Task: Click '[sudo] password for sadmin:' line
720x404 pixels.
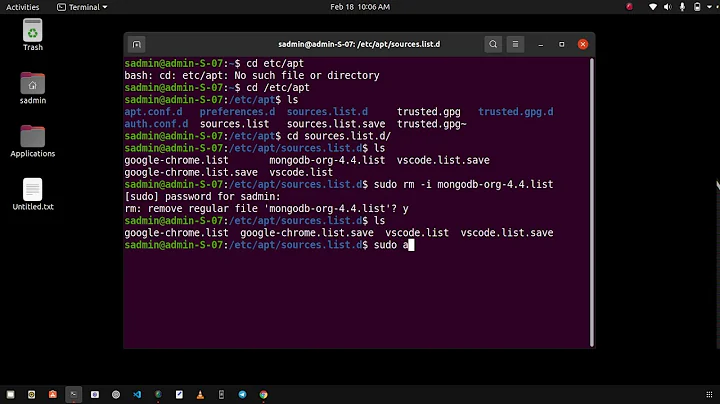Action: (202, 196)
